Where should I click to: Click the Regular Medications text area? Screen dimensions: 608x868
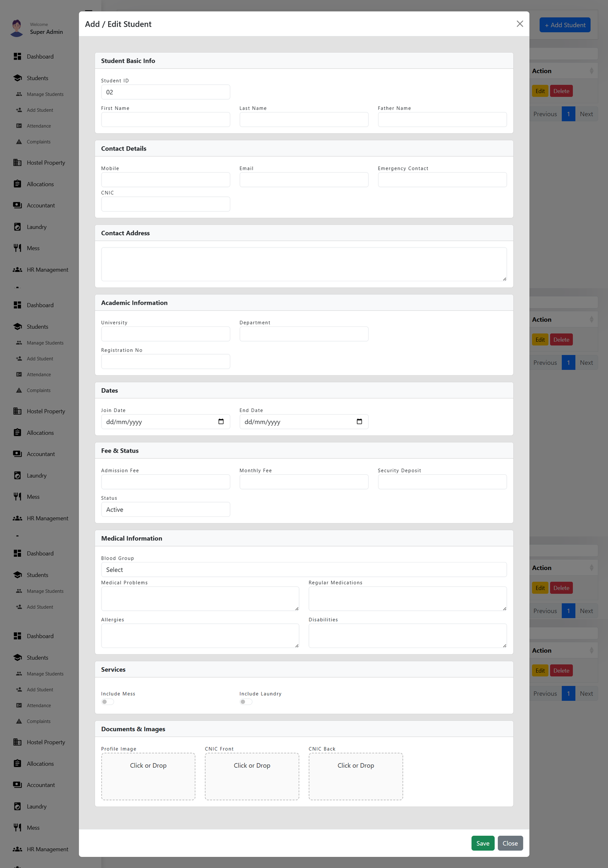click(408, 599)
